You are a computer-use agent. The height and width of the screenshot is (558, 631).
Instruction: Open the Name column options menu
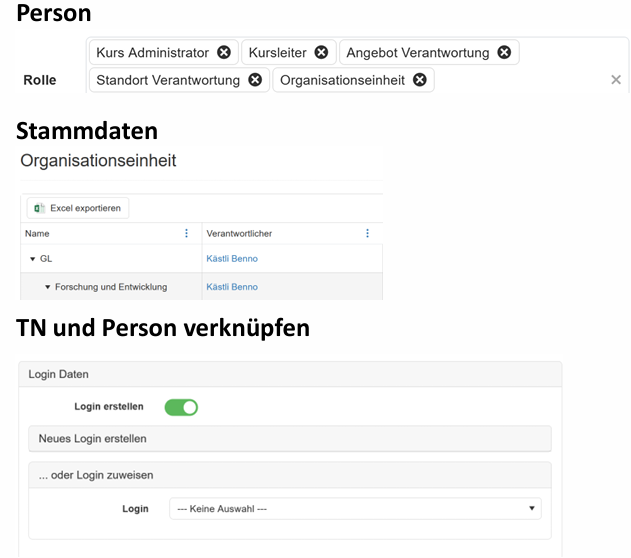pos(186,233)
